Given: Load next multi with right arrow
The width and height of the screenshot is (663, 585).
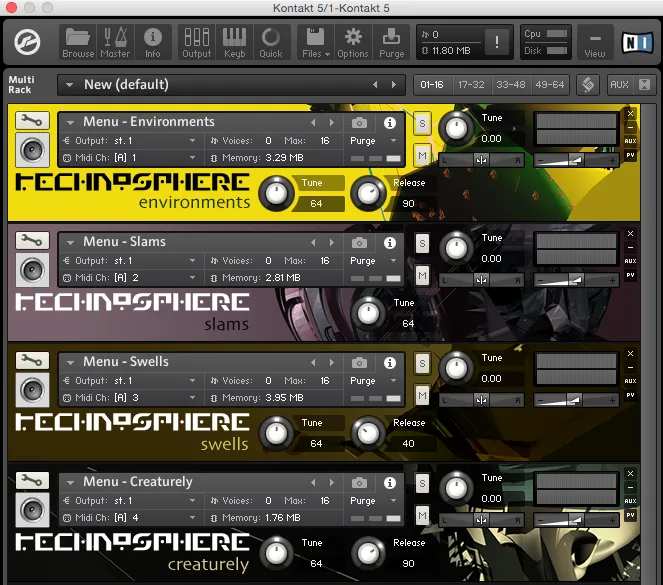Looking at the screenshot, I should [394, 85].
